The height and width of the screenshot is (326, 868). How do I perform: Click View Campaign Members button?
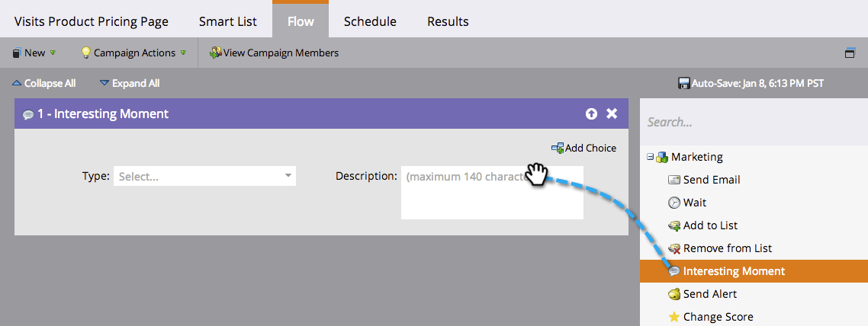pyautogui.click(x=274, y=53)
